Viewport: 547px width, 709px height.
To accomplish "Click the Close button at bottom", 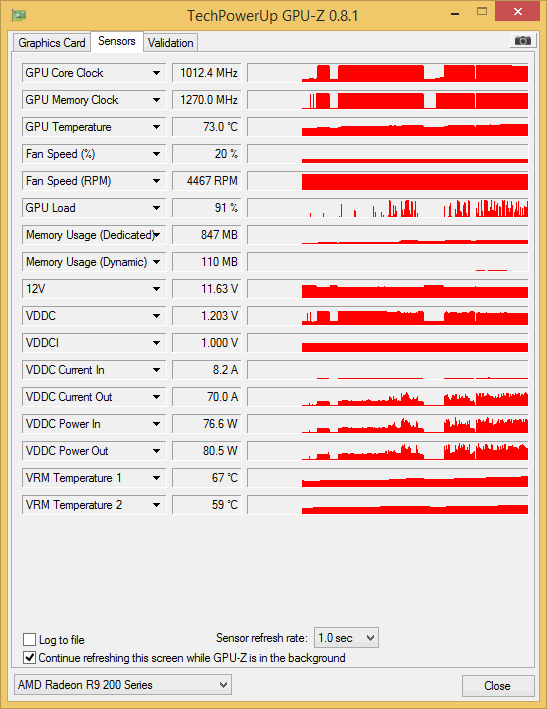I will [x=498, y=685].
